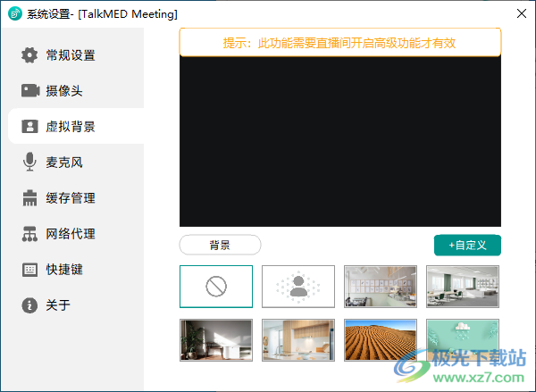Viewport: 536px width, 392px height.
Task: Click the gear icon beside 常规设置
Action: click(x=29, y=55)
